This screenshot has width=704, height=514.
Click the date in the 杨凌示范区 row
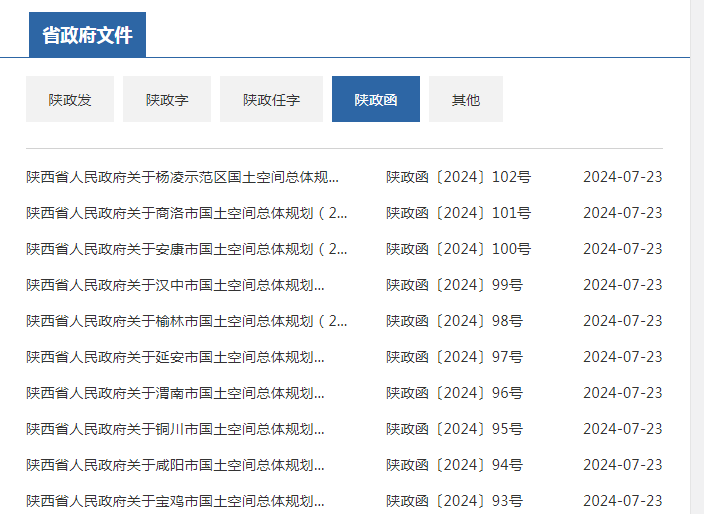click(x=623, y=177)
